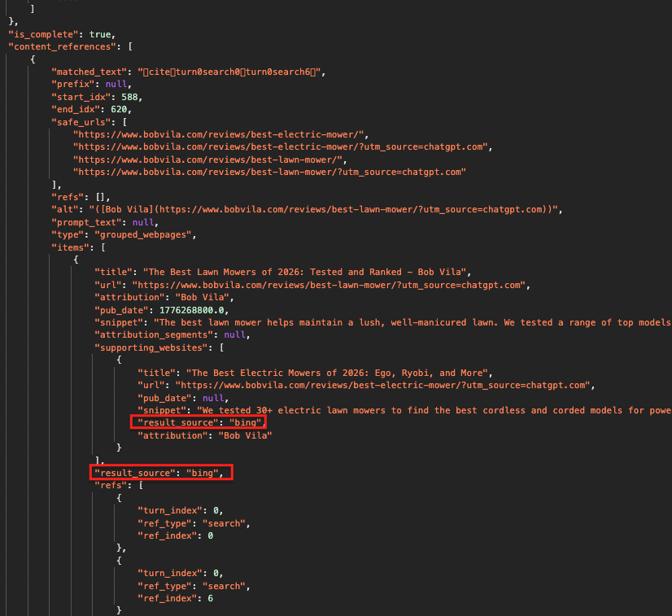Click the "is_complete" key
The image size is (672, 616).
(x=44, y=34)
